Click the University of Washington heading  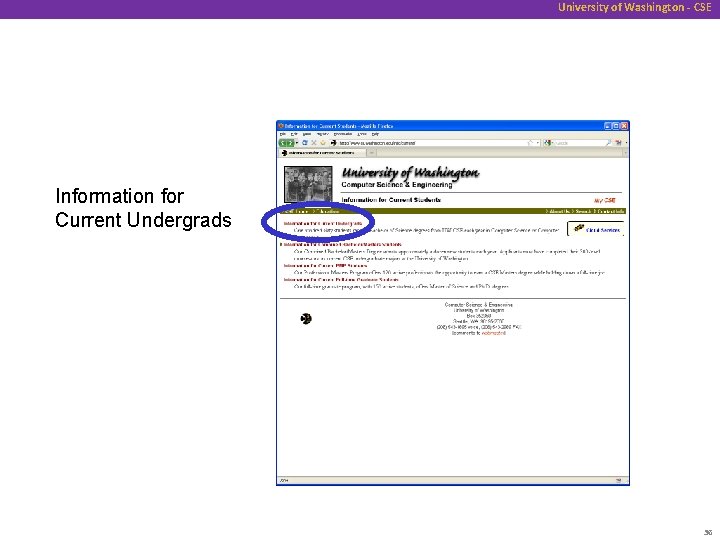(411, 173)
